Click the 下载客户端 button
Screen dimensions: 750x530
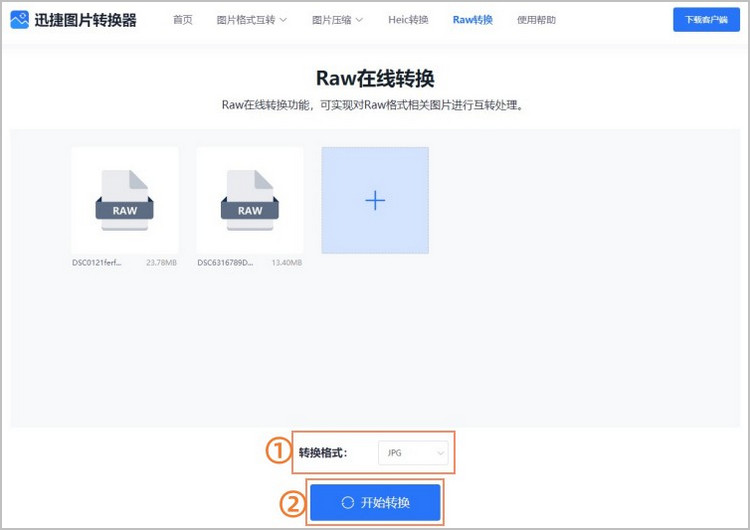click(x=706, y=20)
